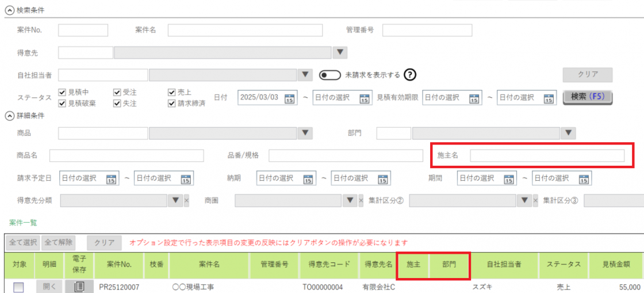Collapse the 検索条件 section

(x=9, y=11)
